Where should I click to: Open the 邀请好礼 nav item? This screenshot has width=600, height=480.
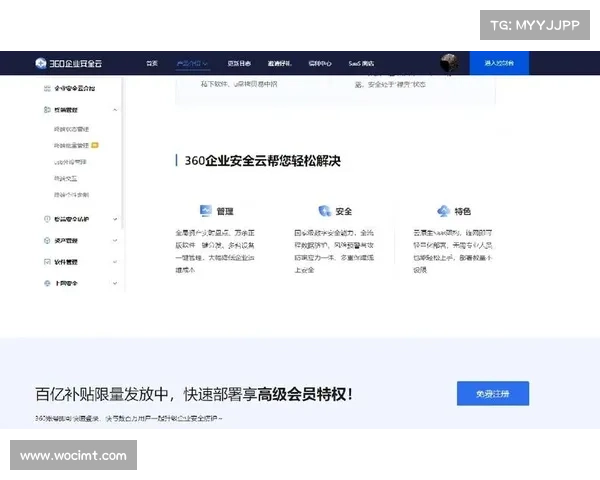pyautogui.click(x=279, y=63)
